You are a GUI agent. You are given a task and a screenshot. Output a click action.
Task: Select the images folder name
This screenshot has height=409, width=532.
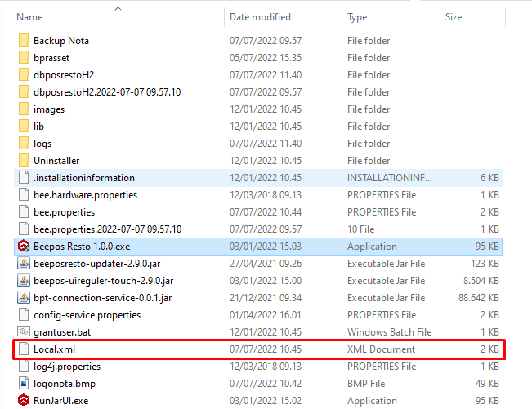click(x=49, y=109)
